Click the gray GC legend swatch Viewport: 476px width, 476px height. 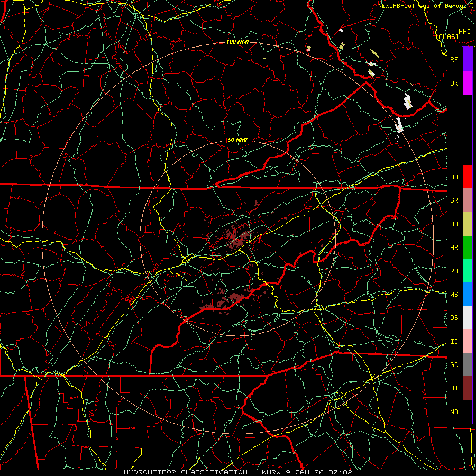tap(467, 364)
